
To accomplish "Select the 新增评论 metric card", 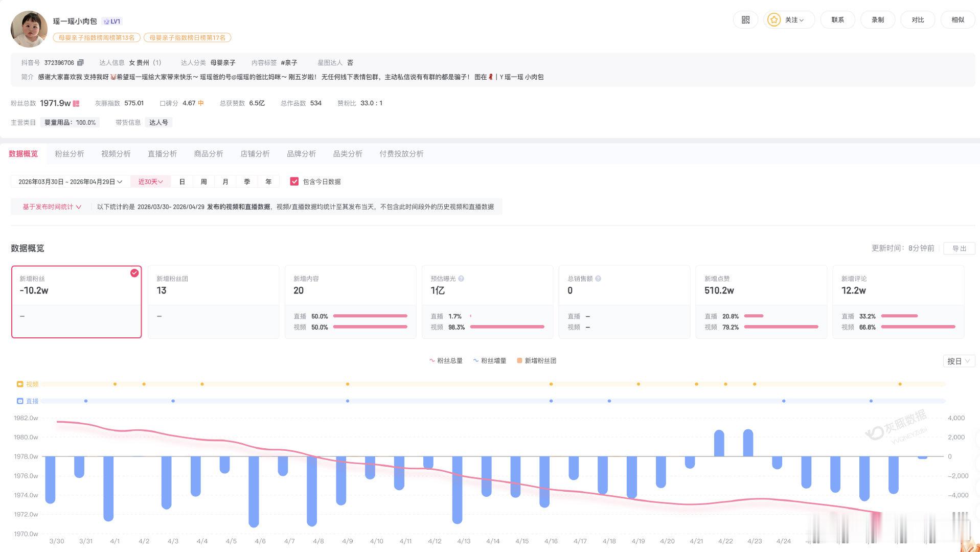I will pos(898,302).
